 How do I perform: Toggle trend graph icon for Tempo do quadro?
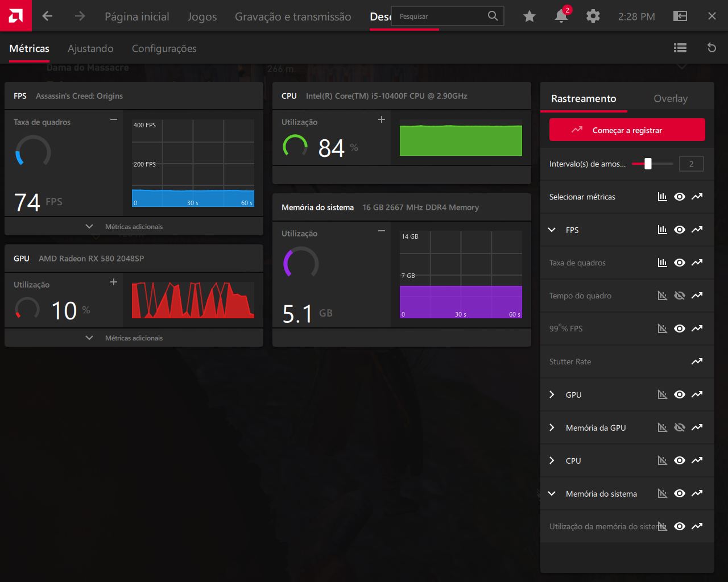697,296
